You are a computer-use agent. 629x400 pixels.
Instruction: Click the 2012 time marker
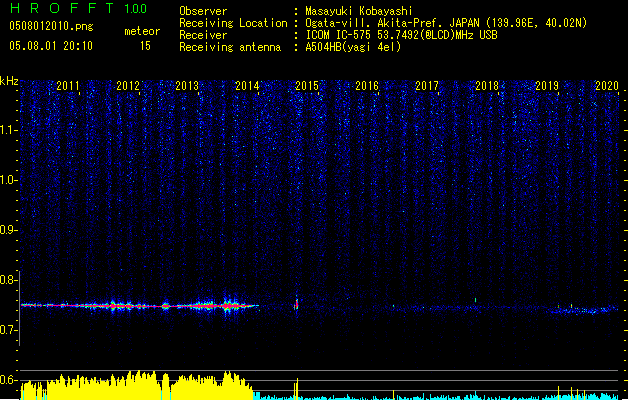pos(128,86)
